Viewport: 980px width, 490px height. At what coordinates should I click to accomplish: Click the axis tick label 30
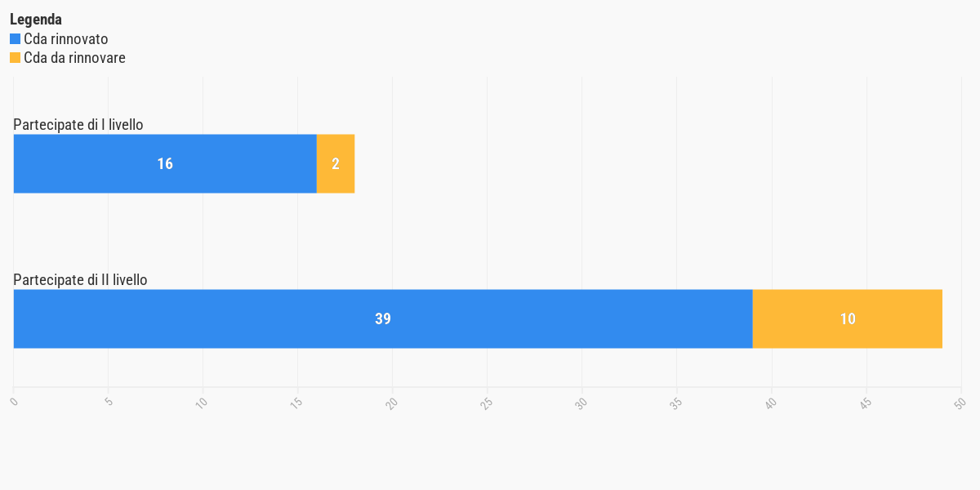pyautogui.click(x=581, y=402)
